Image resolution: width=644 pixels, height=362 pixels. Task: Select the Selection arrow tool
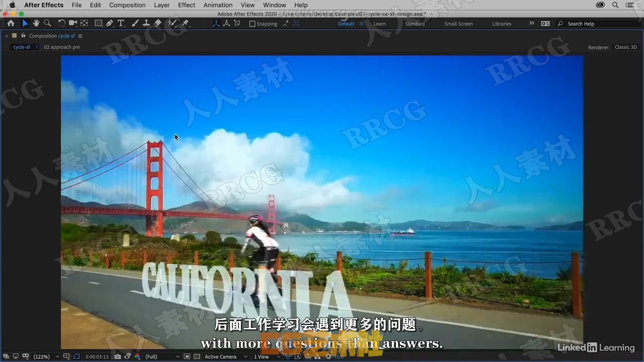pyautogui.click(x=25, y=23)
